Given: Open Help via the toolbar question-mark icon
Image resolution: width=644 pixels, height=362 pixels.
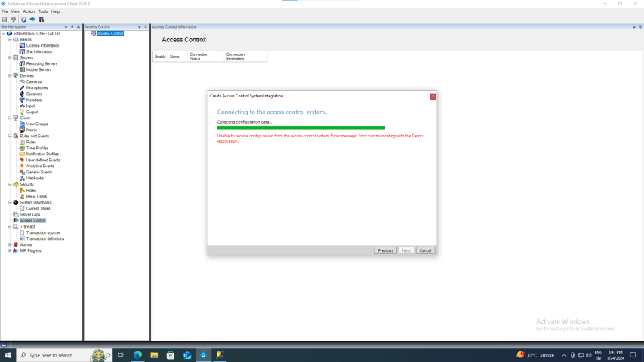Looking at the screenshot, I should (23, 19).
